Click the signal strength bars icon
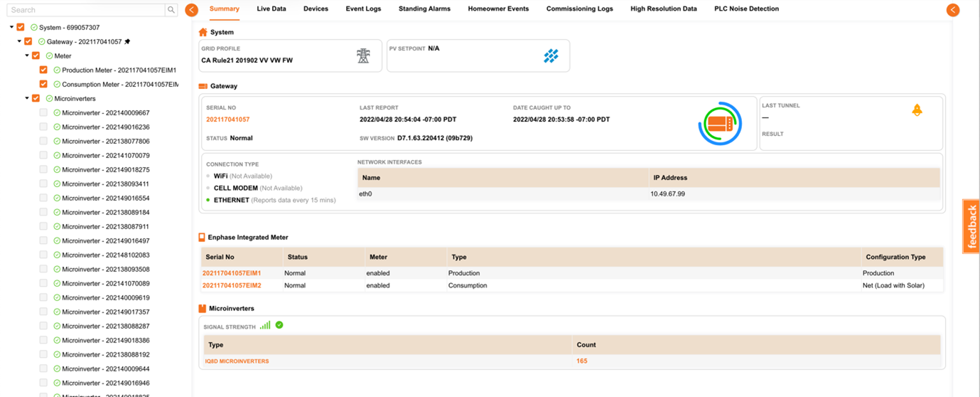The height and width of the screenshot is (397, 980). (x=265, y=325)
